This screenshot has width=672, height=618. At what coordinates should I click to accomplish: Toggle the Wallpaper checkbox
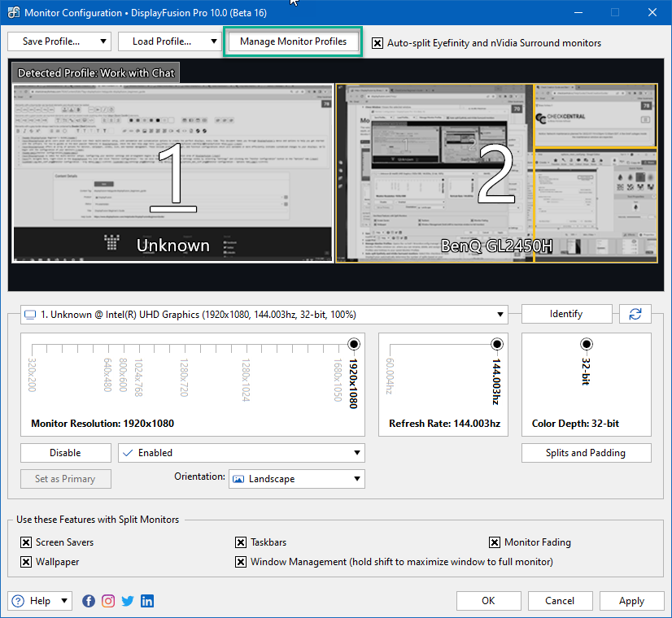pos(26,562)
